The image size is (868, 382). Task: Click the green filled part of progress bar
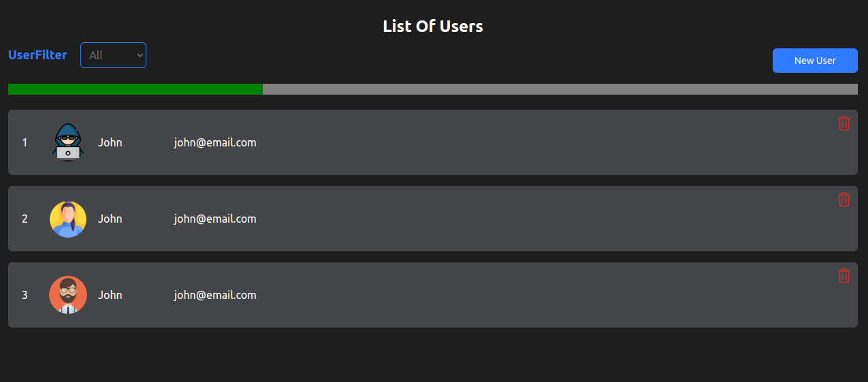tap(135, 89)
